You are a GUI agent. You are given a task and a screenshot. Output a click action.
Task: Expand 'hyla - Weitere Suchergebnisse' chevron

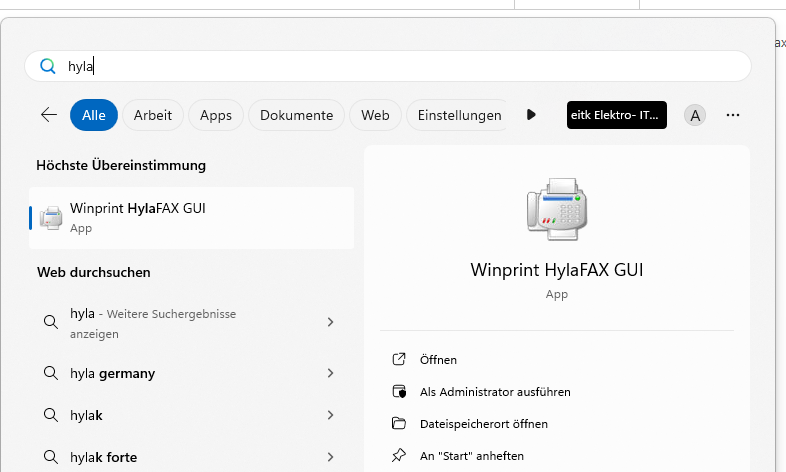tap(331, 322)
